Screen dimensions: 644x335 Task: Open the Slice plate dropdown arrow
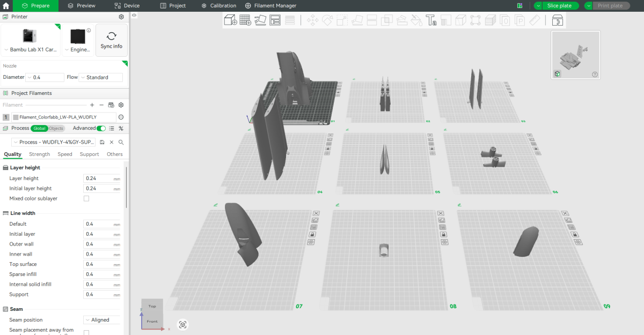[538, 6]
